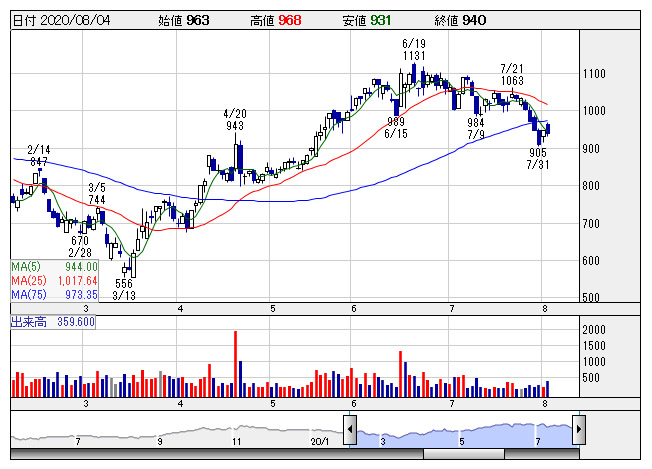The height and width of the screenshot is (469, 652).
Task: Click the high price value 968
Action: 290,20
